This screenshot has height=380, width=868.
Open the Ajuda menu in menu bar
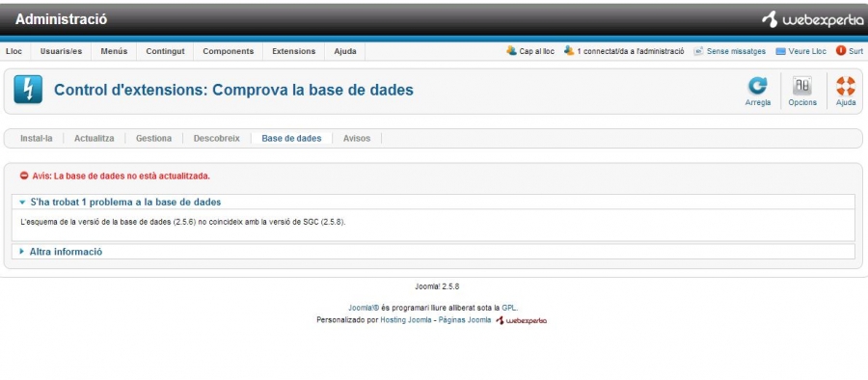(x=345, y=51)
